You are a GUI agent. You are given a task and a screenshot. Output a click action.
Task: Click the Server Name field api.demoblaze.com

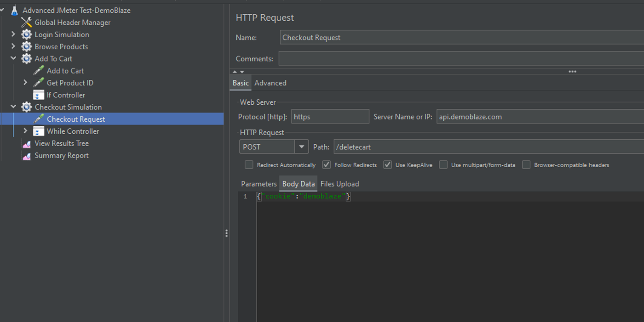(540, 117)
